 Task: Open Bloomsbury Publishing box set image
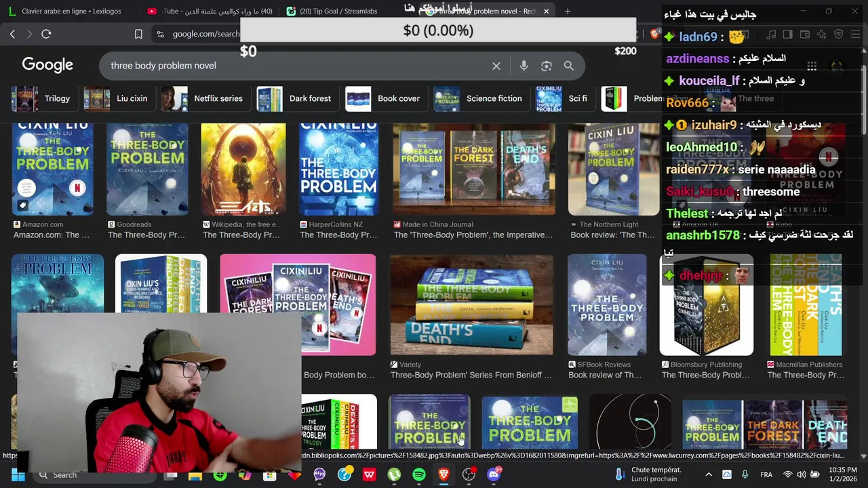click(707, 305)
